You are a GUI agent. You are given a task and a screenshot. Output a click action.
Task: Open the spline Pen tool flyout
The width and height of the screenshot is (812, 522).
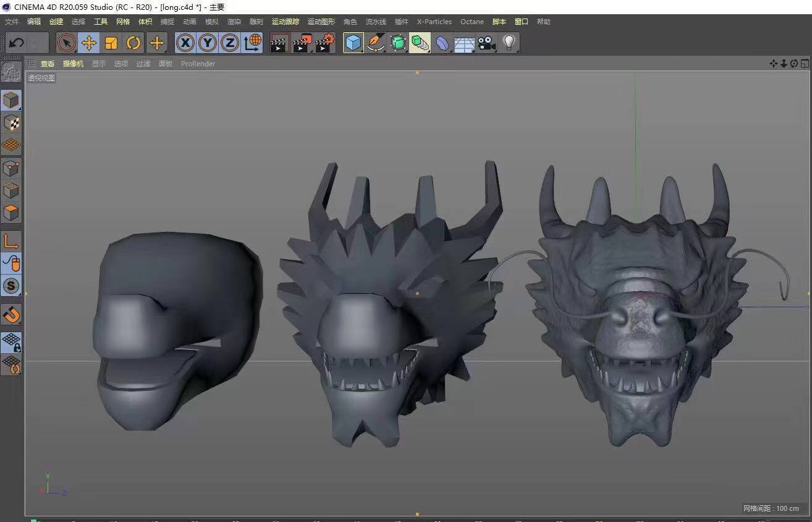[376, 43]
